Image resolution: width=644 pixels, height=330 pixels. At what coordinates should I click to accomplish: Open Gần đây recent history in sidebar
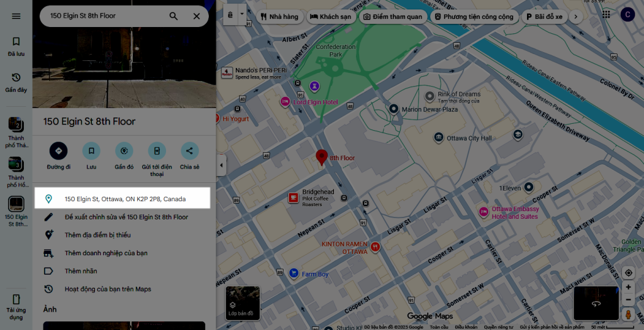(x=16, y=82)
